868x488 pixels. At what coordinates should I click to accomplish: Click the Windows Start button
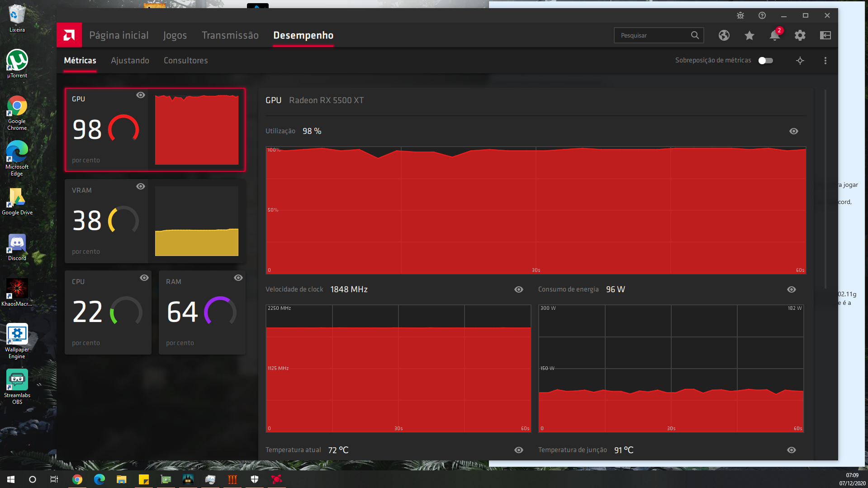11,479
